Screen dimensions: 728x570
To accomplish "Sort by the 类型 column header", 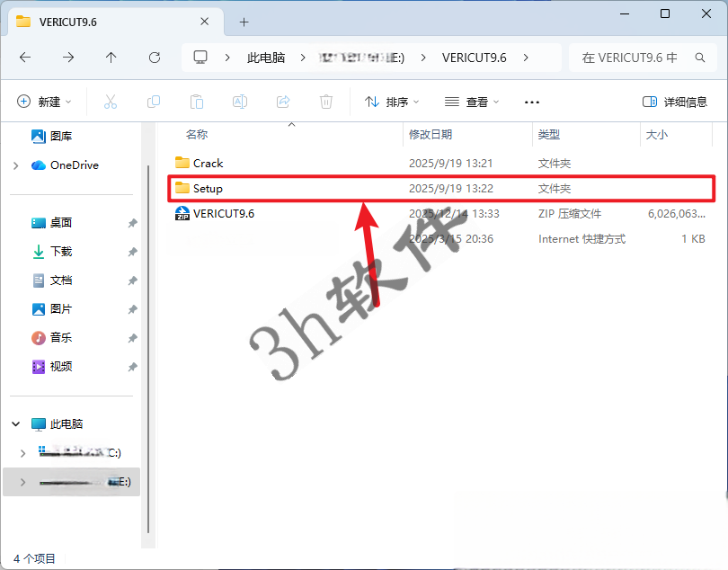I will (549, 134).
